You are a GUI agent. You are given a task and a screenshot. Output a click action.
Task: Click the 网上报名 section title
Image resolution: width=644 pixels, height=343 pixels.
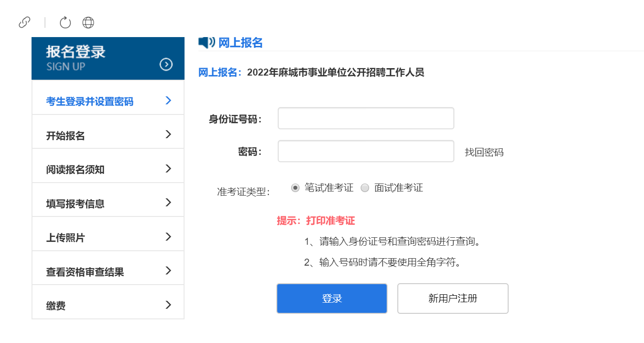[x=241, y=43]
